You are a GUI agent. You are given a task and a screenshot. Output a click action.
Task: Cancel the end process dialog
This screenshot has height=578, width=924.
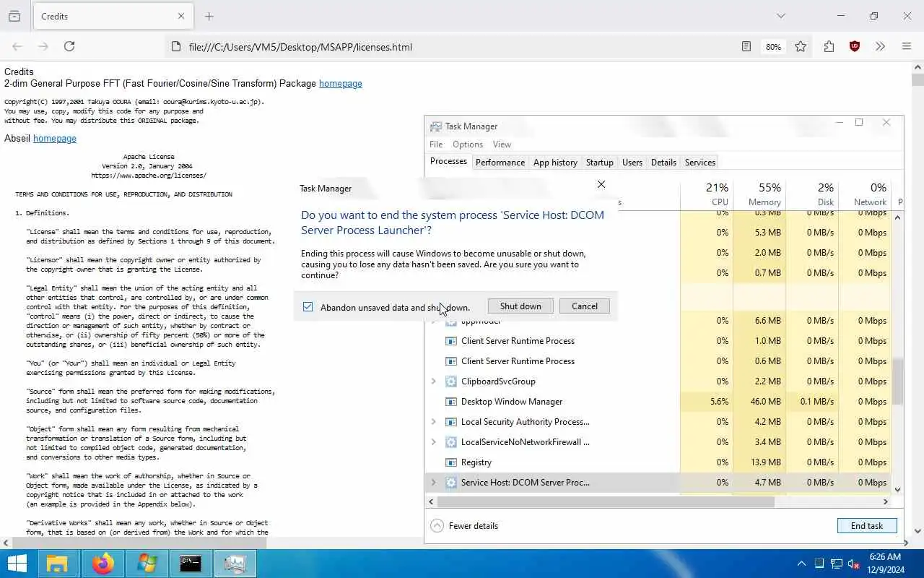(585, 306)
